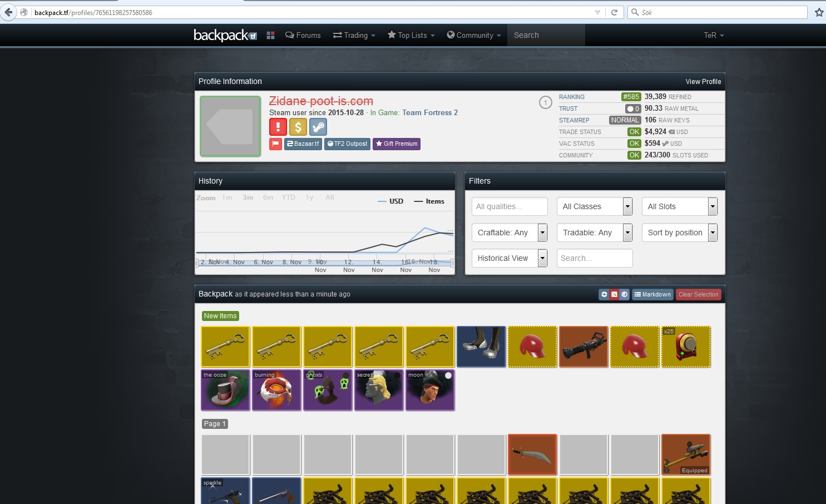
Task: Click the Gift Premium button
Action: pos(397,144)
